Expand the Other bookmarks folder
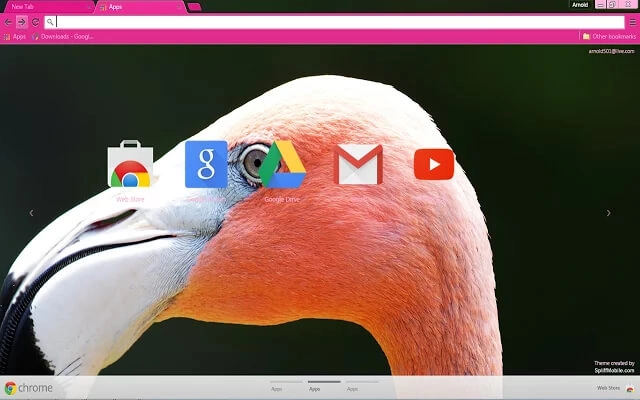 coord(609,36)
